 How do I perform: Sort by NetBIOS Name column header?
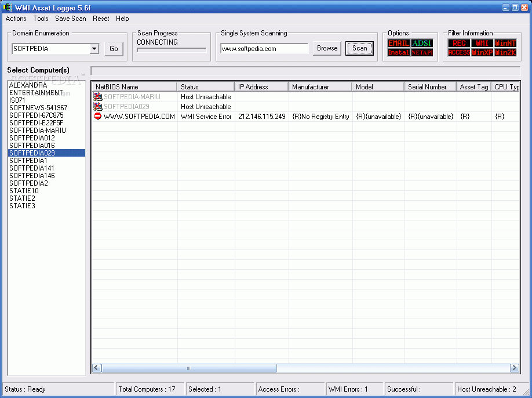[134, 87]
